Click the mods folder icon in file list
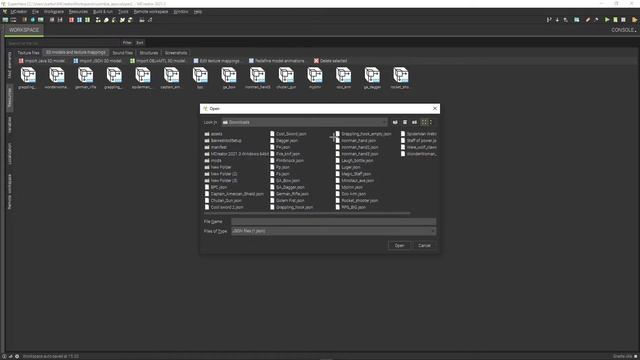 pos(207,161)
